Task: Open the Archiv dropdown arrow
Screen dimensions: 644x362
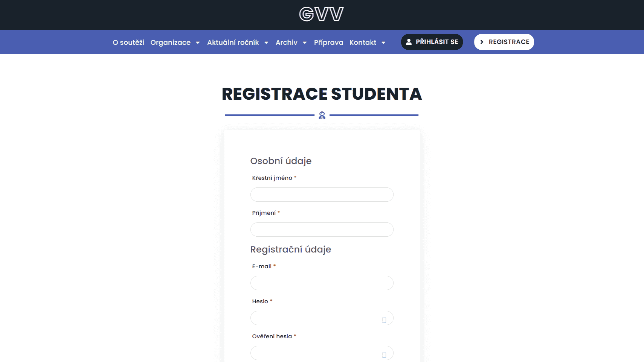Action: (x=305, y=43)
